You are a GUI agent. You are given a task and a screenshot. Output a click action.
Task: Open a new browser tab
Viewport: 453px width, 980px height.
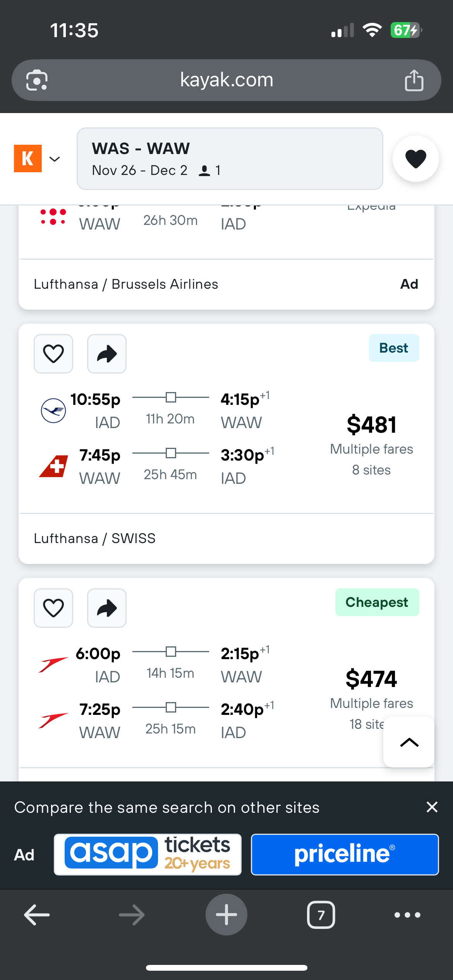pos(226,915)
